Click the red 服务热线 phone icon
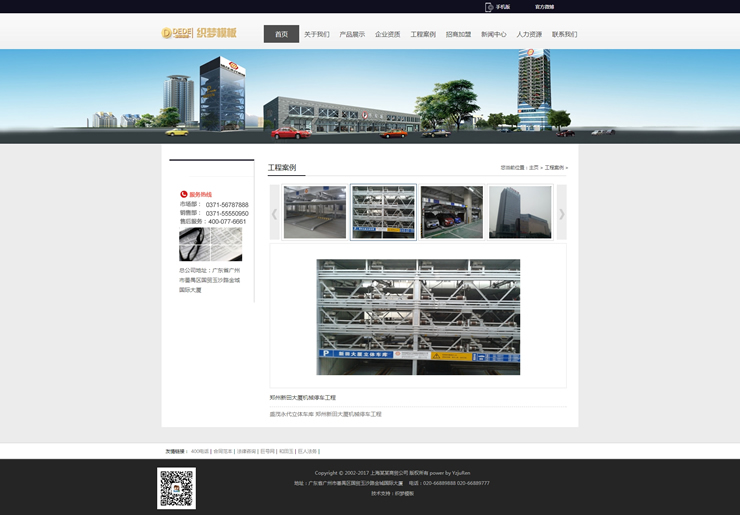Viewport: 740px width, 515px height. [184, 194]
